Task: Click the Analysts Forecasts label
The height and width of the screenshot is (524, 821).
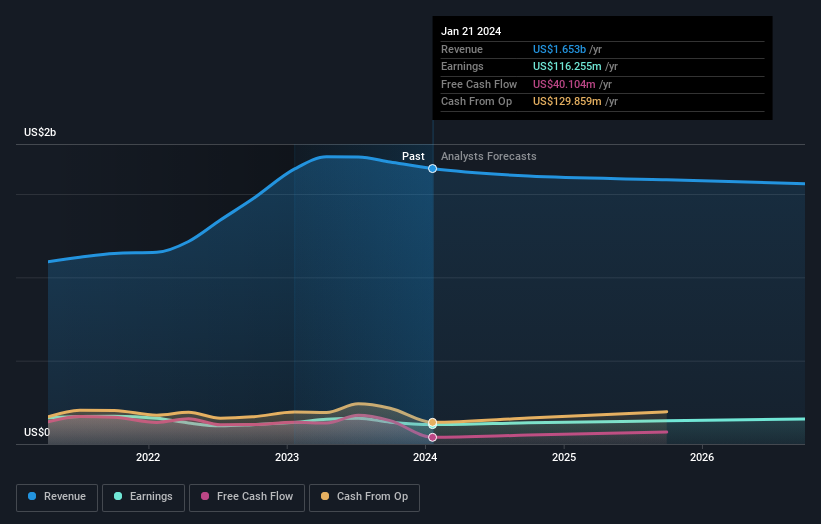Action: click(489, 156)
